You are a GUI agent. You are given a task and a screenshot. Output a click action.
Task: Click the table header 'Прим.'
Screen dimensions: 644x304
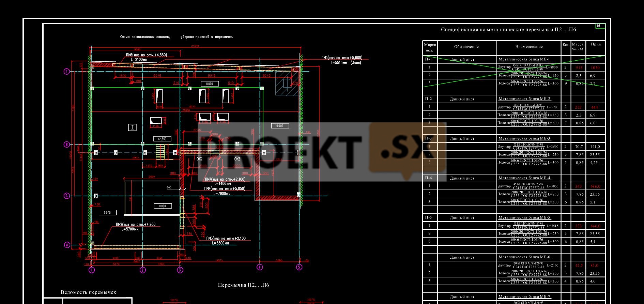coord(596,44)
